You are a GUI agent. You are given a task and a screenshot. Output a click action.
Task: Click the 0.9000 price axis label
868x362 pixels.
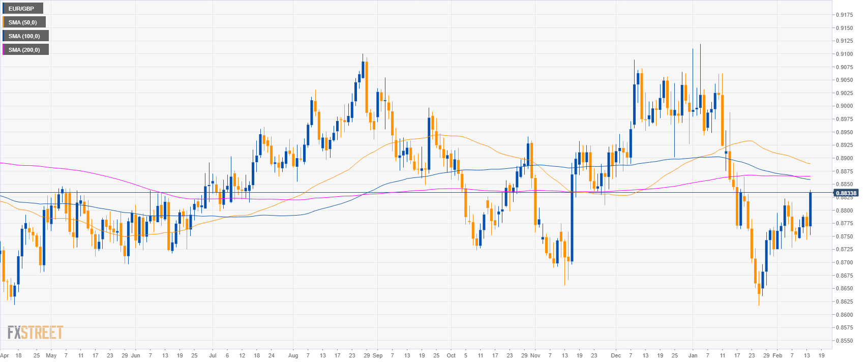845,106
